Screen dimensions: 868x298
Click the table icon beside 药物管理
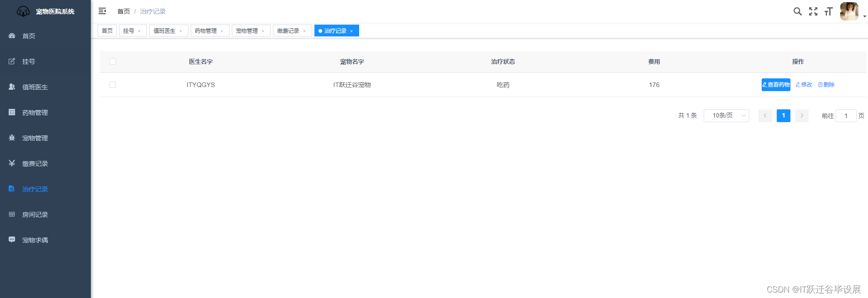tap(12, 112)
